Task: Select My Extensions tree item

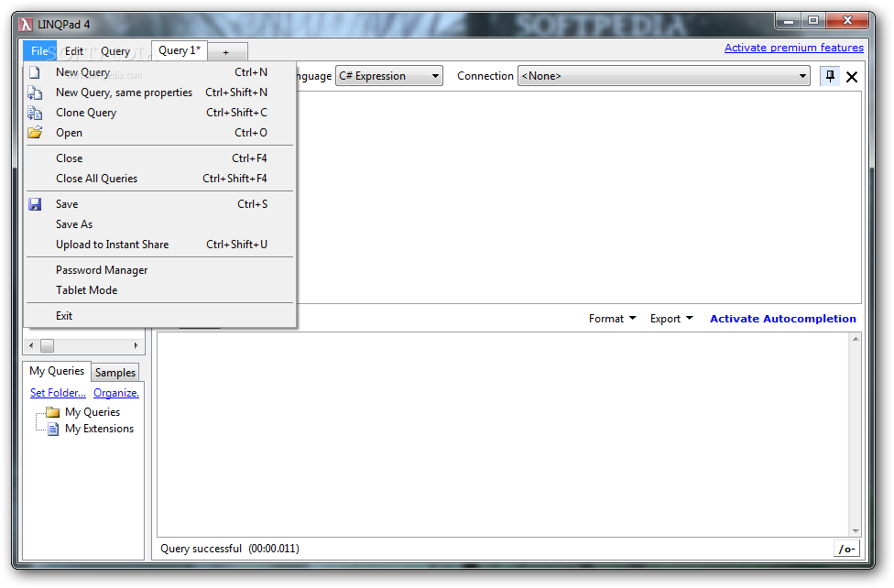Action: (x=99, y=429)
